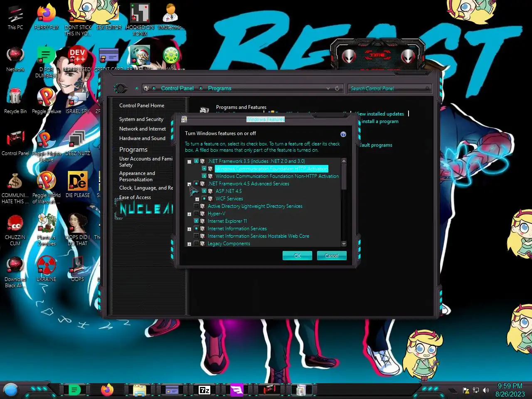
Task: Click the Programs breadcrumb in address bar
Action: tap(219, 89)
